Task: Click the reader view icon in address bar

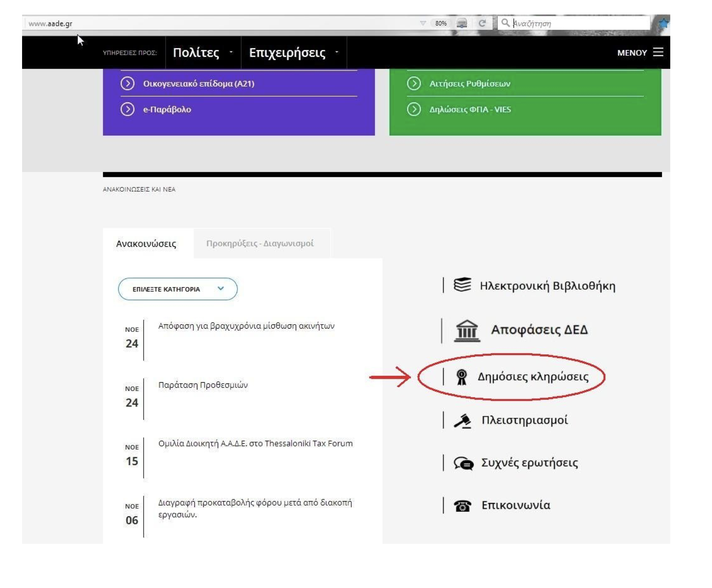Action: tap(462, 23)
